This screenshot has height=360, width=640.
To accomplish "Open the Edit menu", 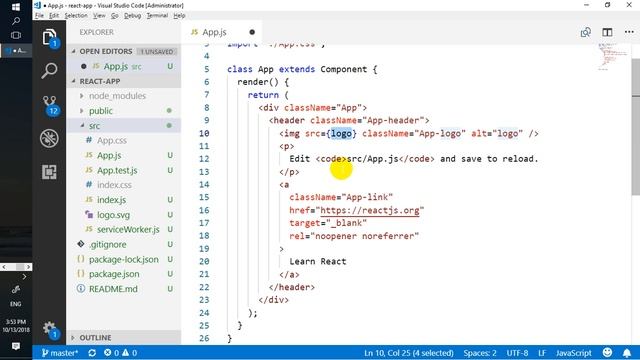I will pos(54,16).
